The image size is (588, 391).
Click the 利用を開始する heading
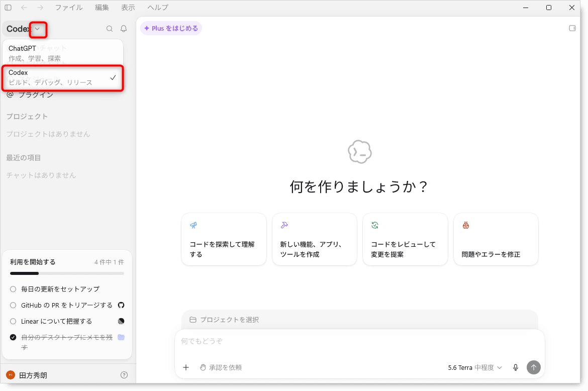click(x=33, y=262)
